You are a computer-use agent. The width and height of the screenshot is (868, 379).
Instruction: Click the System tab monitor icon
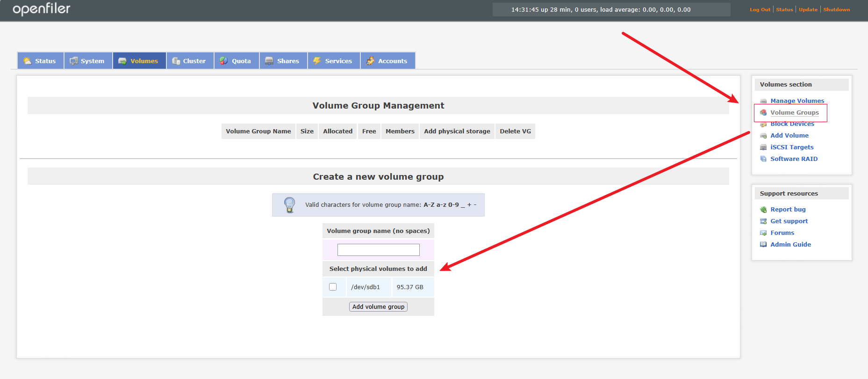click(x=74, y=61)
